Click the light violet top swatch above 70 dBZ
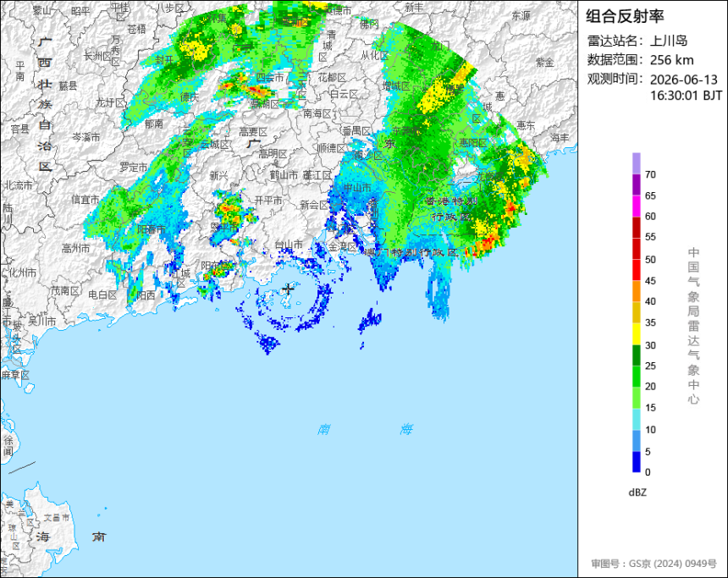This screenshot has height=578, width=728. click(636, 163)
